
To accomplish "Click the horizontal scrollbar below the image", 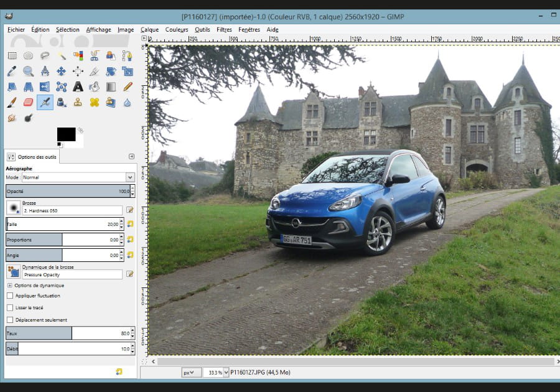I will tap(355, 362).
